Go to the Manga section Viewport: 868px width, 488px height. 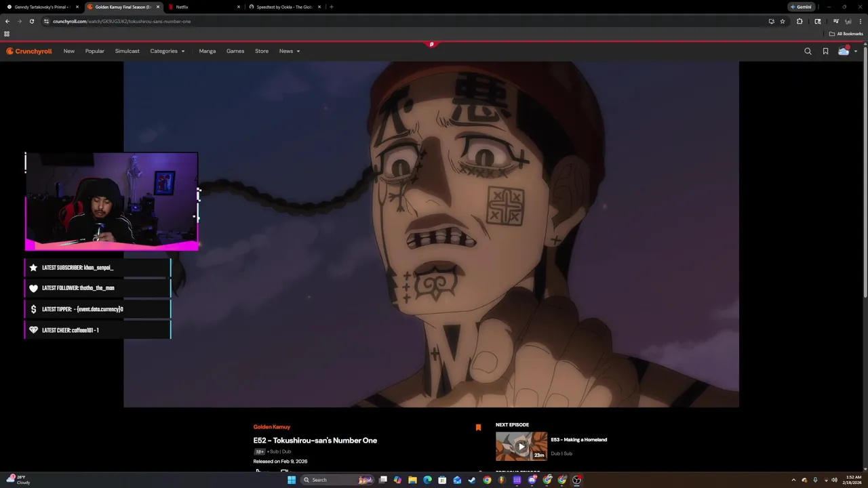pos(208,51)
